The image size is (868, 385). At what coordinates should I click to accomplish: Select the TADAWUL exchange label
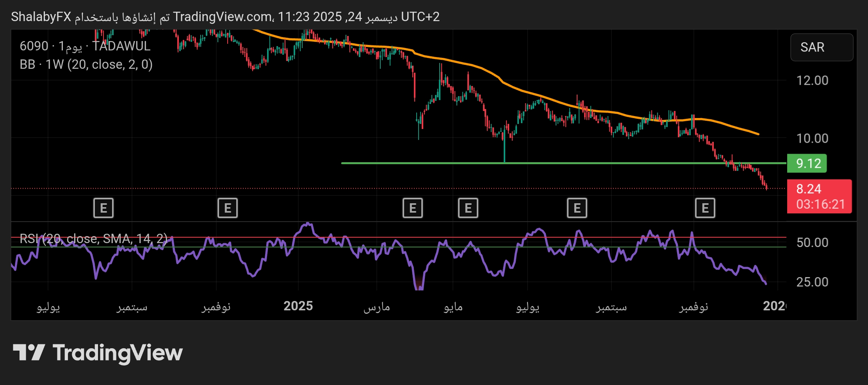click(121, 47)
